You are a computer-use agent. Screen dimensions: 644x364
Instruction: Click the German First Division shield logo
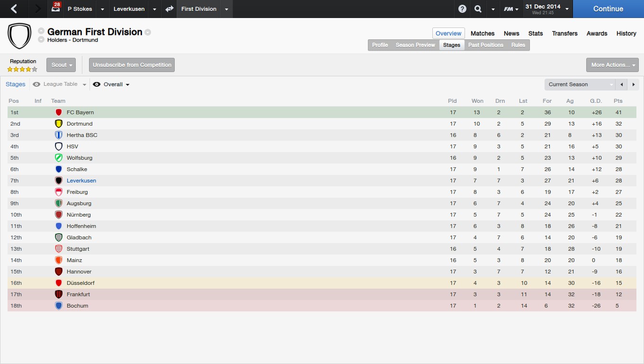19,36
